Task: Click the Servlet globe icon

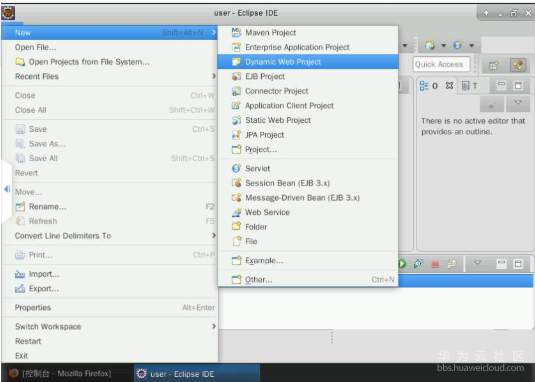Action: tap(236, 168)
